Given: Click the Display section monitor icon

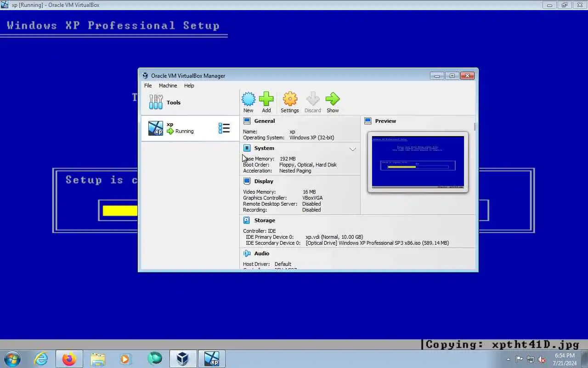Looking at the screenshot, I should point(247,181).
